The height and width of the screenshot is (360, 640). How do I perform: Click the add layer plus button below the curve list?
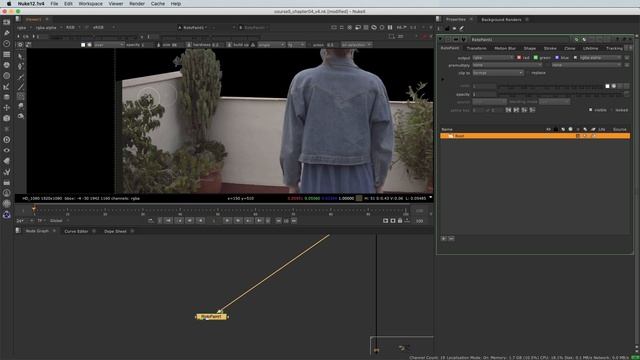444,238
